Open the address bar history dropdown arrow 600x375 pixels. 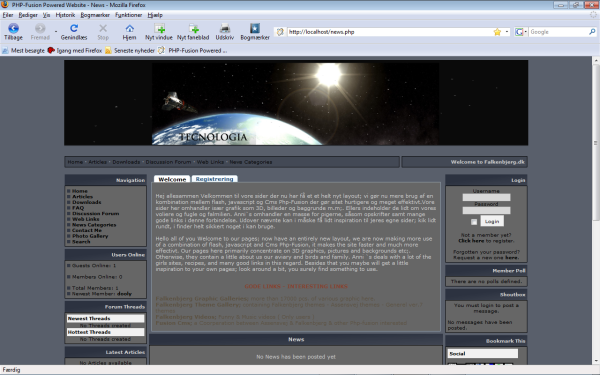(x=507, y=32)
